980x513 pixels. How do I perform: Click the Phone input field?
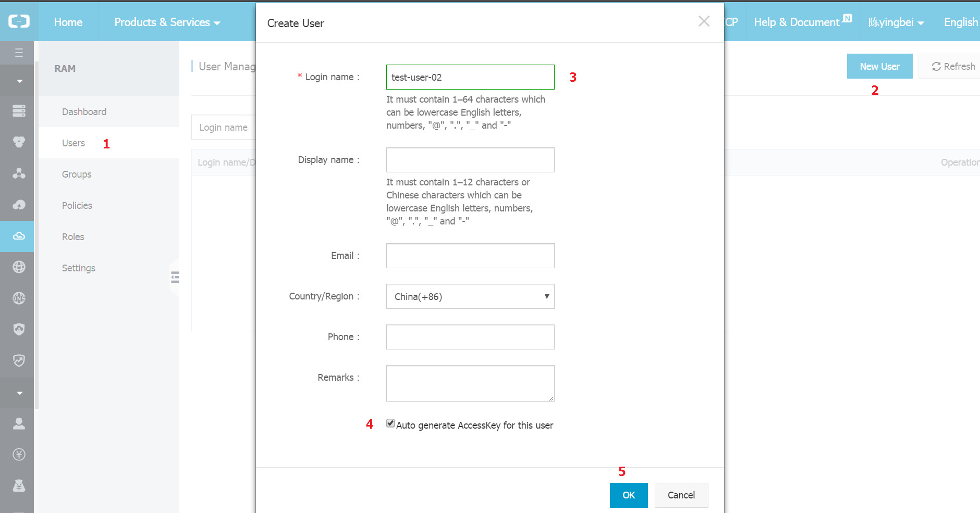click(470, 337)
